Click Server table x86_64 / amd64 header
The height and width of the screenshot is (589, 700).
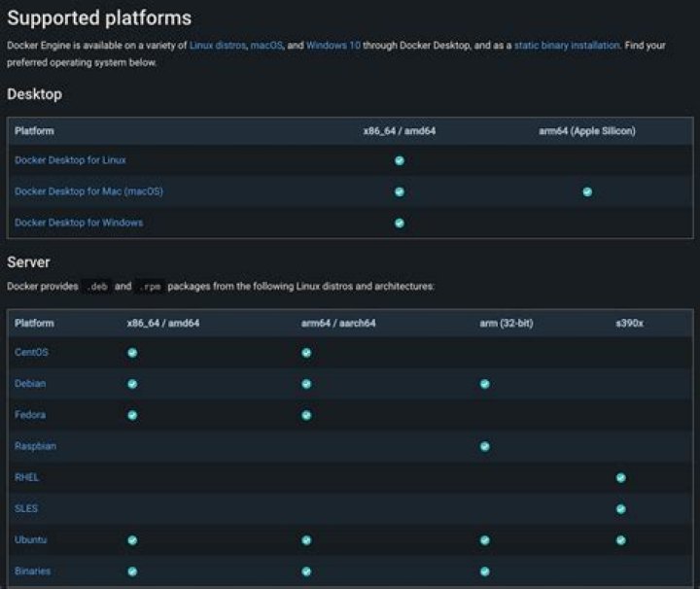tap(163, 323)
